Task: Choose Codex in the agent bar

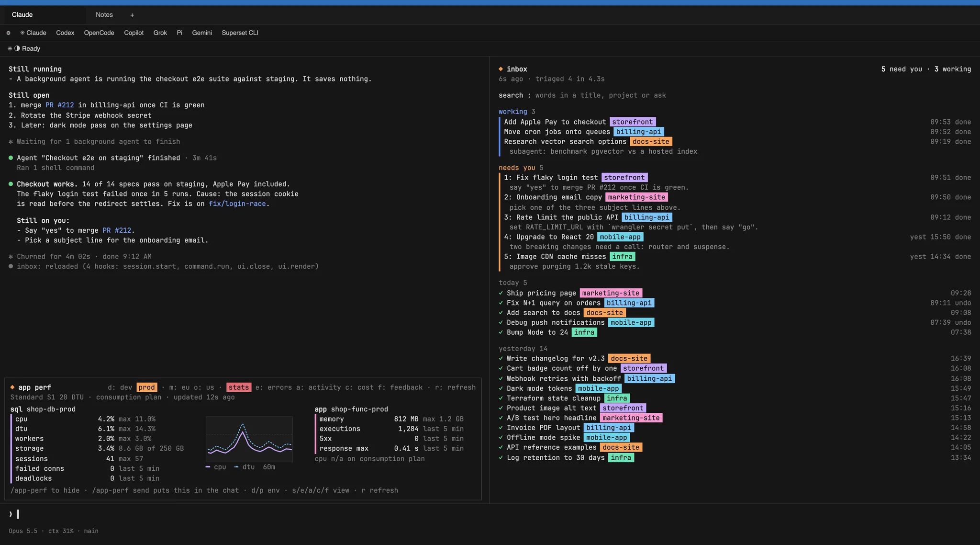Action: click(x=65, y=33)
